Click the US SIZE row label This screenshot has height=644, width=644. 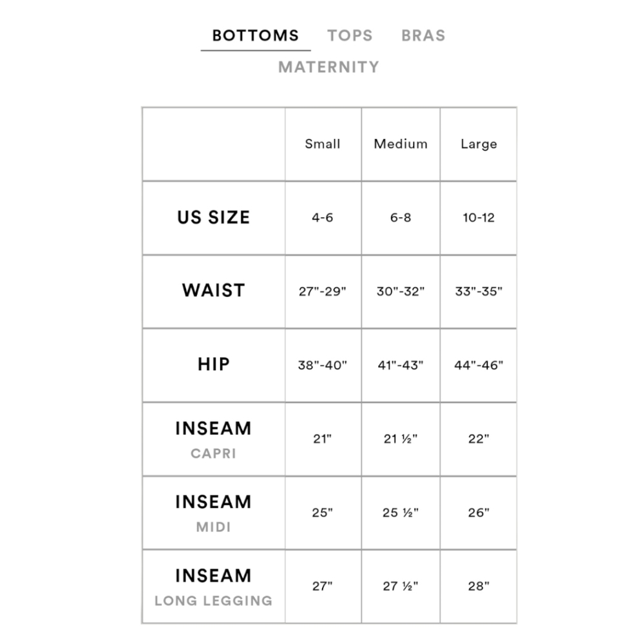(x=214, y=217)
